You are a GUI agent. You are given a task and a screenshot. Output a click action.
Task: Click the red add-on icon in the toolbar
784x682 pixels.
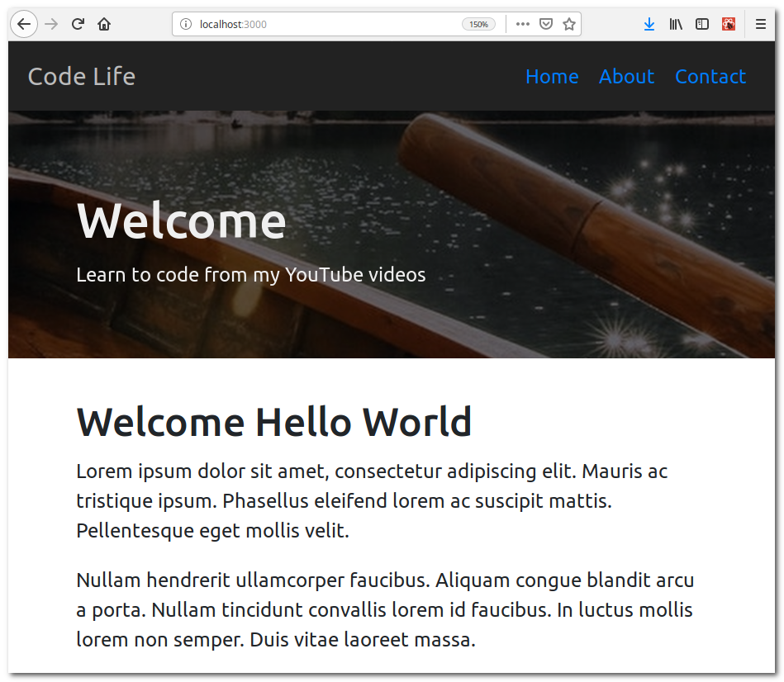(729, 24)
